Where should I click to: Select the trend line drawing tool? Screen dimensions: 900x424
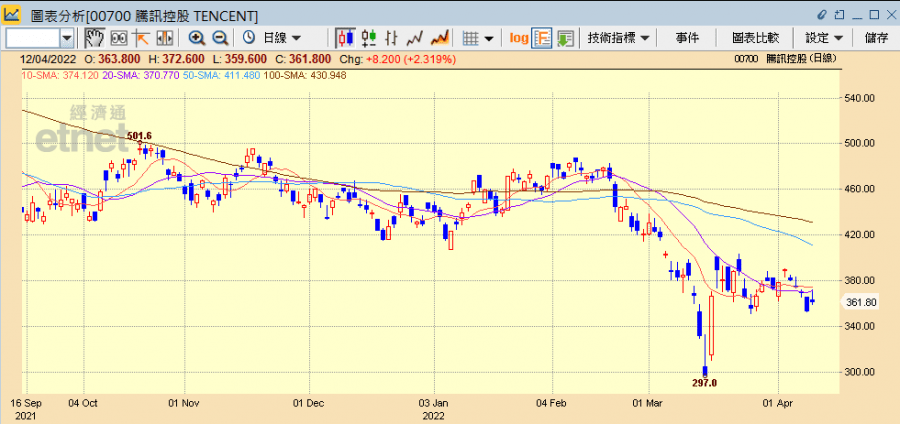[140, 38]
